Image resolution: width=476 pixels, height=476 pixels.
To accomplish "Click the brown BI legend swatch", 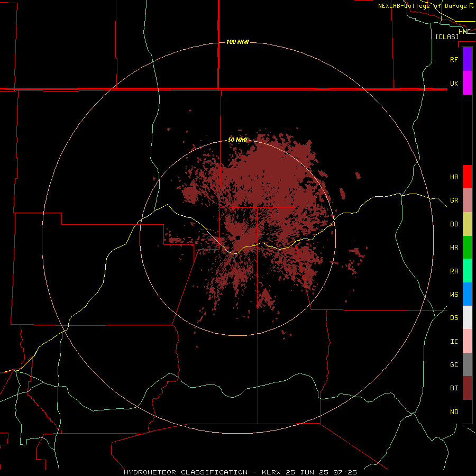I will coord(467,388).
